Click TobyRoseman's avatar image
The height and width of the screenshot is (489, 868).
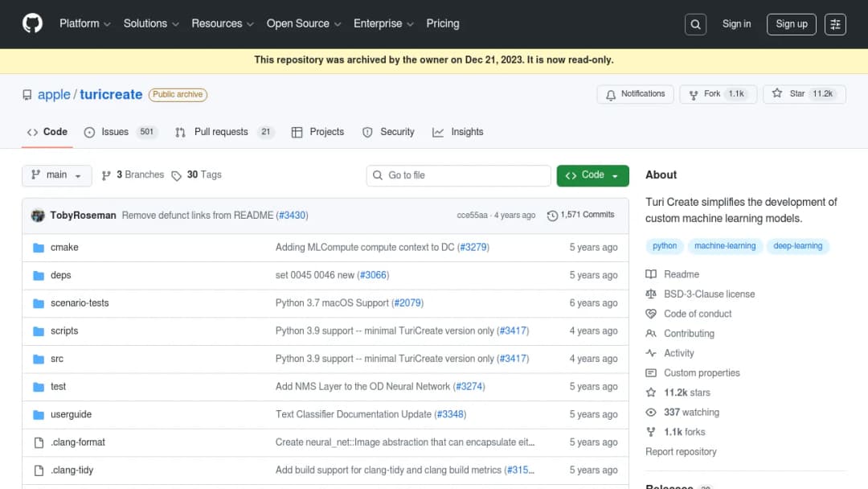pyautogui.click(x=38, y=216)
